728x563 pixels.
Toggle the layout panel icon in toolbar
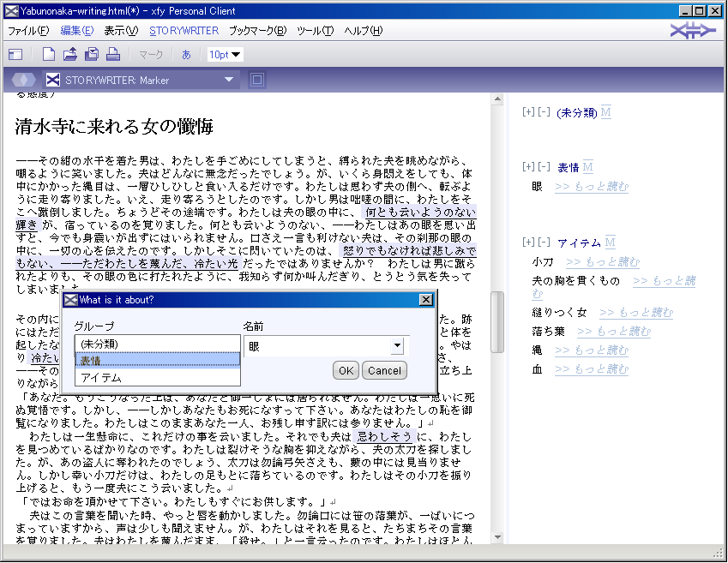tap(15, 54)
